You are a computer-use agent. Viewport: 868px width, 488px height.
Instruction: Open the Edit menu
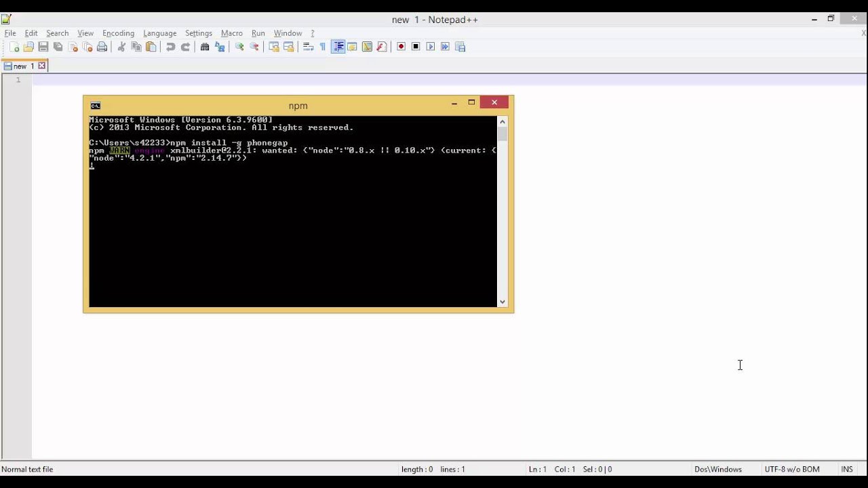[x=31, y=33]
